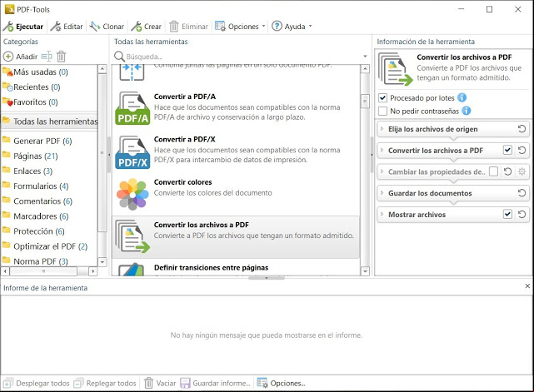Click the Clonar tool button
The height and width of the screenshot is (392, 534).
click(107, 26)
